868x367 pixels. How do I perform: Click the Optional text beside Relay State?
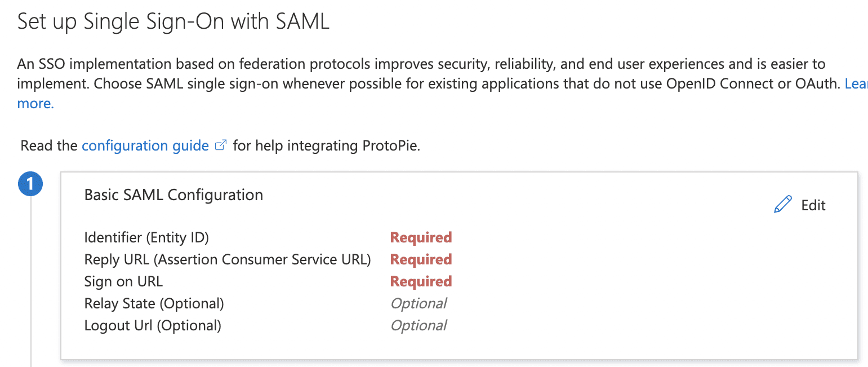click(419, 303)
